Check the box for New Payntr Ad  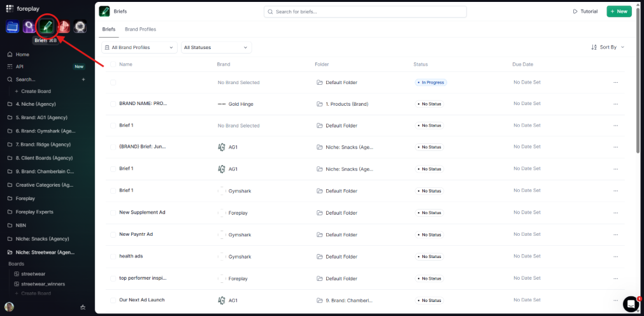[113, 234]
